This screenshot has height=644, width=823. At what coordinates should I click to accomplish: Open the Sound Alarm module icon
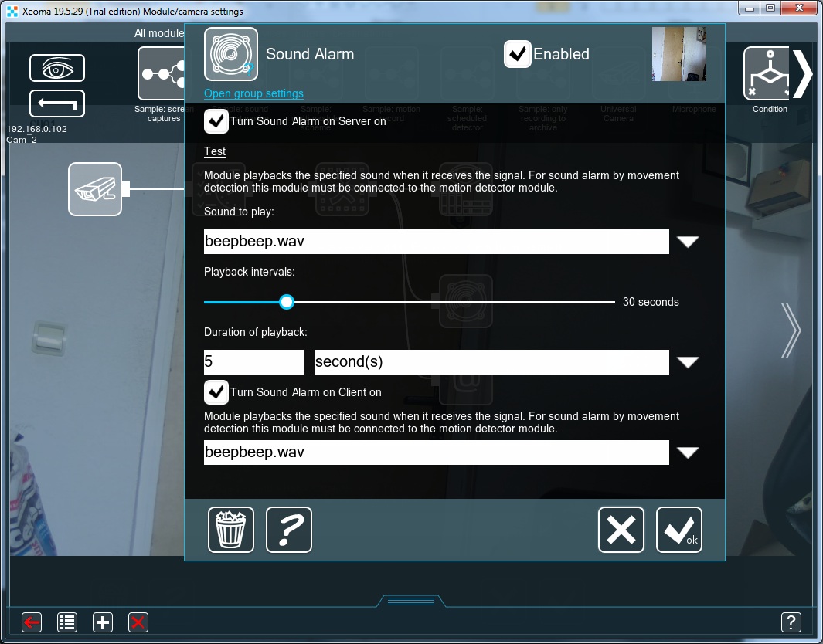click(x=231, y=54)
